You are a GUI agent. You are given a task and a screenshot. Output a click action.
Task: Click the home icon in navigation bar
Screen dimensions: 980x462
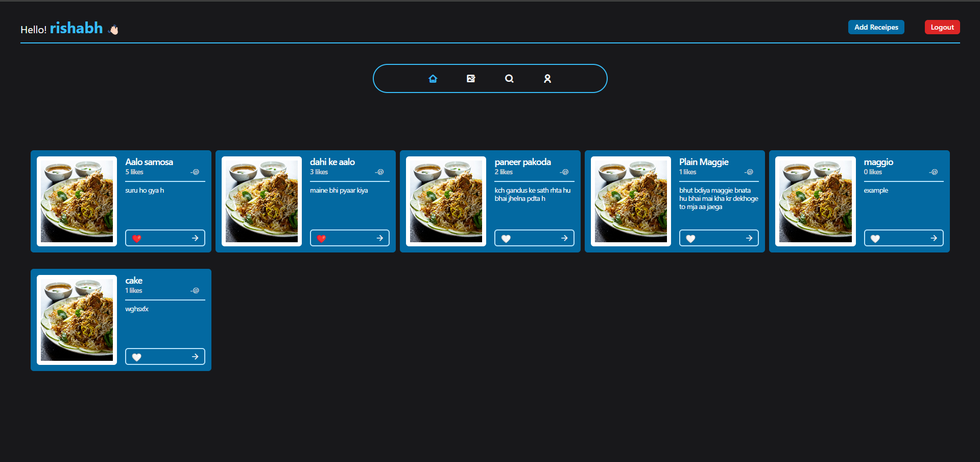(433, 79)
